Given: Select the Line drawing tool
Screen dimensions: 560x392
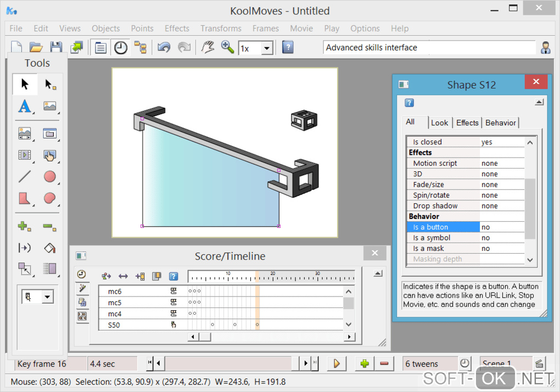Looking at the screenshot, I should [25, 176].
